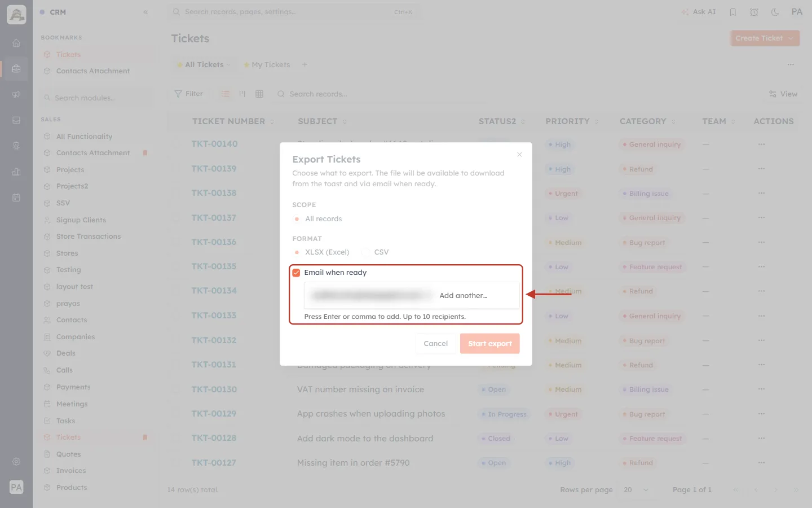Image resolution: width=812 pixels, height=508 pixels.
Task: Open briefcase CRM icon in left rail
Action: (16, 69)
